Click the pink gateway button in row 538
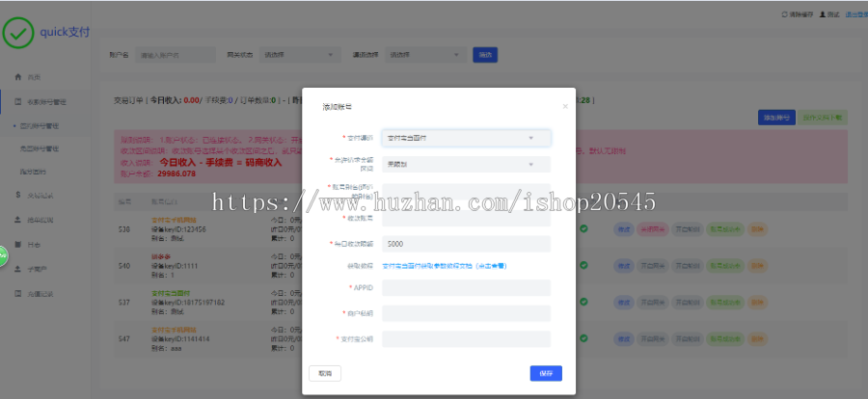868x399 pixels. point(653,229)
